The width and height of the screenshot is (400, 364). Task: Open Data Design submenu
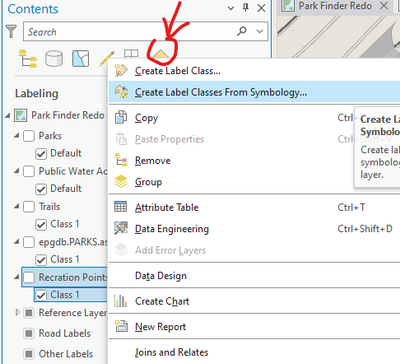[x=254, y=276]
